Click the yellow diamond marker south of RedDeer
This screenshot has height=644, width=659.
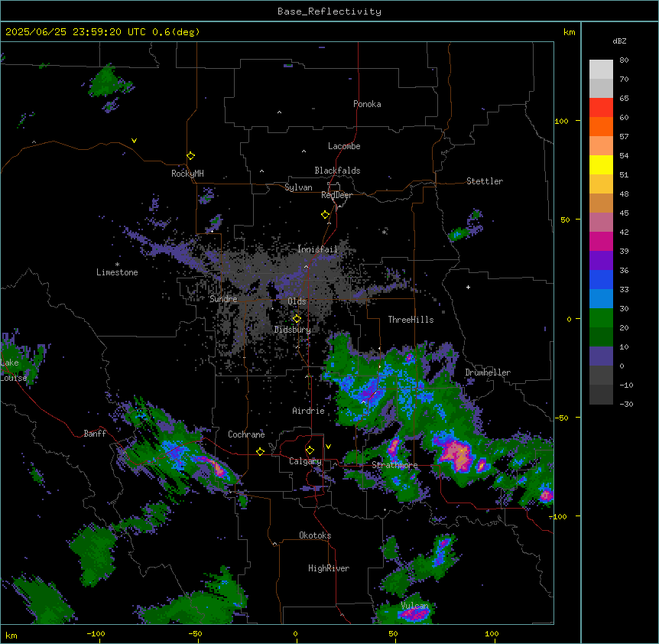tap(325, 215)
